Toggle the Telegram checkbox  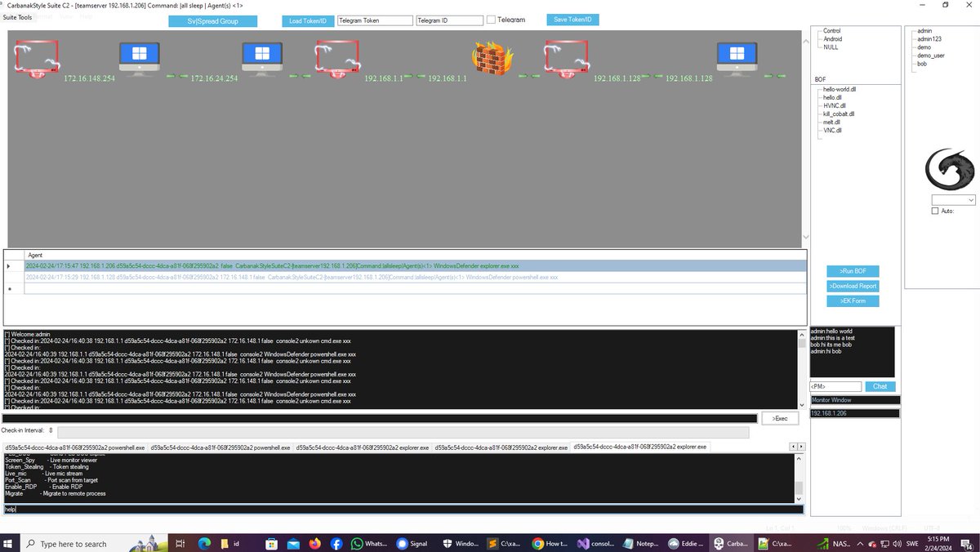(491, 20)
